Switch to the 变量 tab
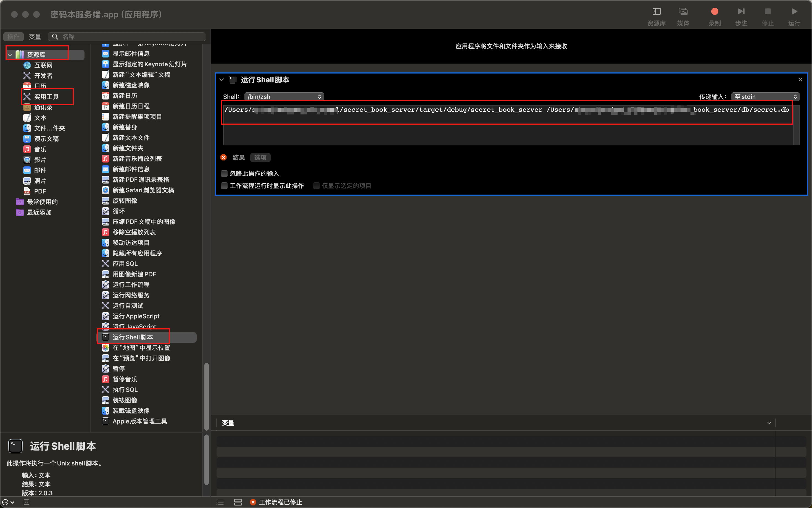 pos(35,37)
